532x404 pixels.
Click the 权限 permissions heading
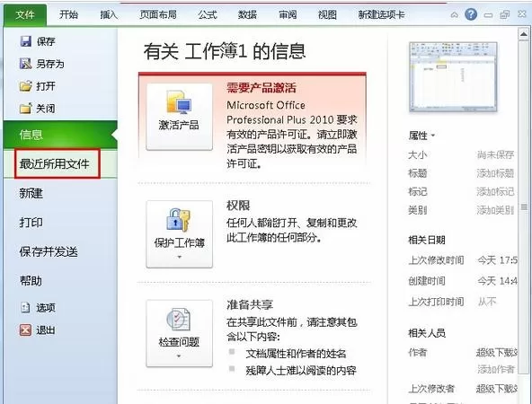click(238, 205)
